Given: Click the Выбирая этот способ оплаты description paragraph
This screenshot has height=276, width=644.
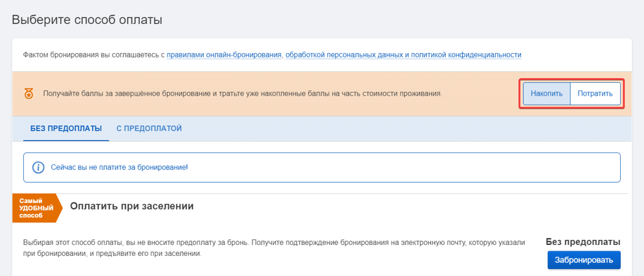Looking at the screenshot, I should pos(274,248).
